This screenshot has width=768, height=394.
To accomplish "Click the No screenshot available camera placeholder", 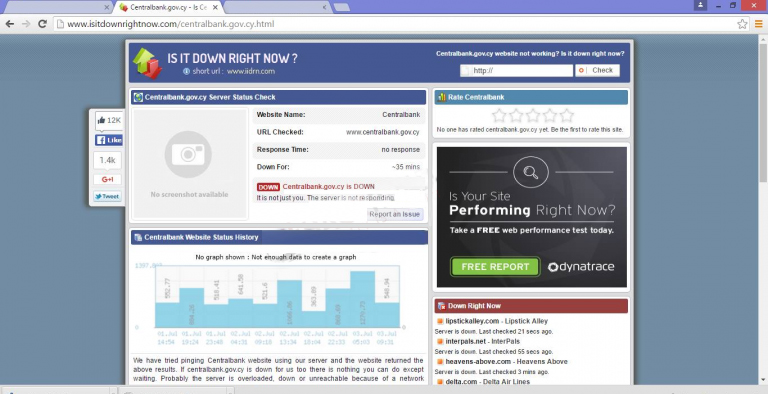I will tap(190, 163).
